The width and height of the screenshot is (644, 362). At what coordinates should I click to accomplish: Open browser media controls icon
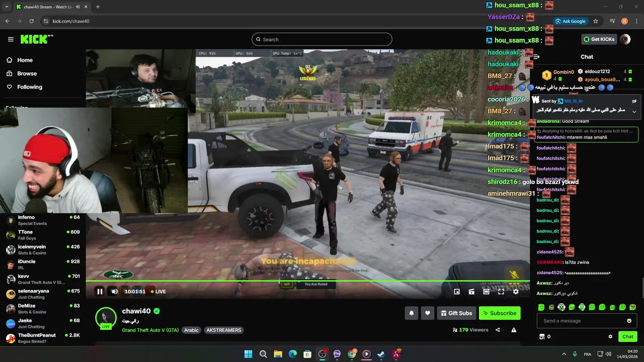[x=612, y=21]
